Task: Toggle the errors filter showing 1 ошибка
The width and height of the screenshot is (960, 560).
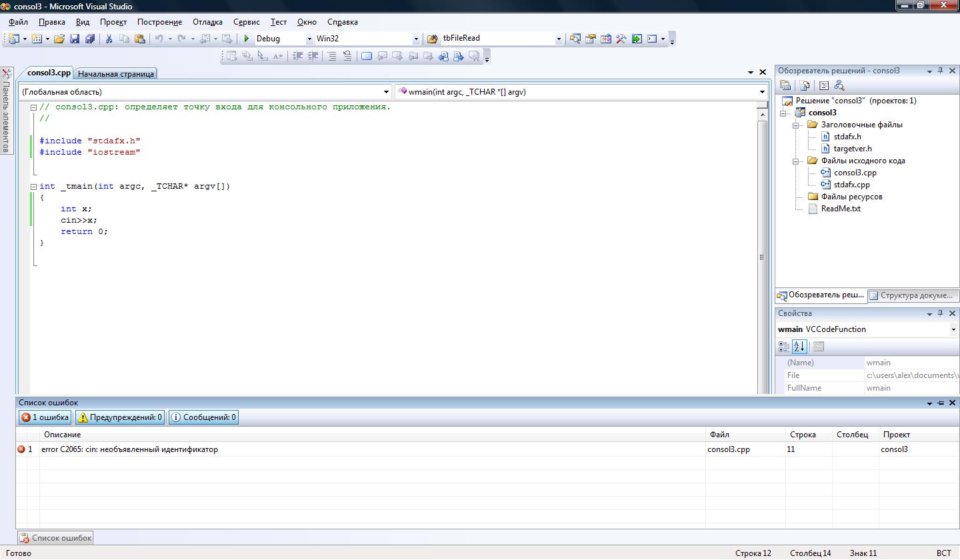Action: pos(45,417)
